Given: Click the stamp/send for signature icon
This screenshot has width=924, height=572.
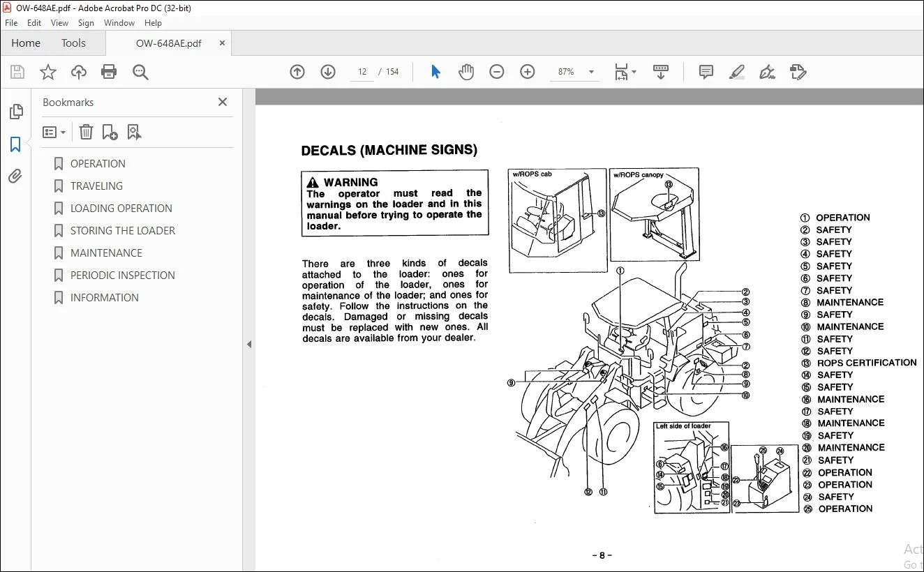Looking at the screenshot, I should pos(798,72).
